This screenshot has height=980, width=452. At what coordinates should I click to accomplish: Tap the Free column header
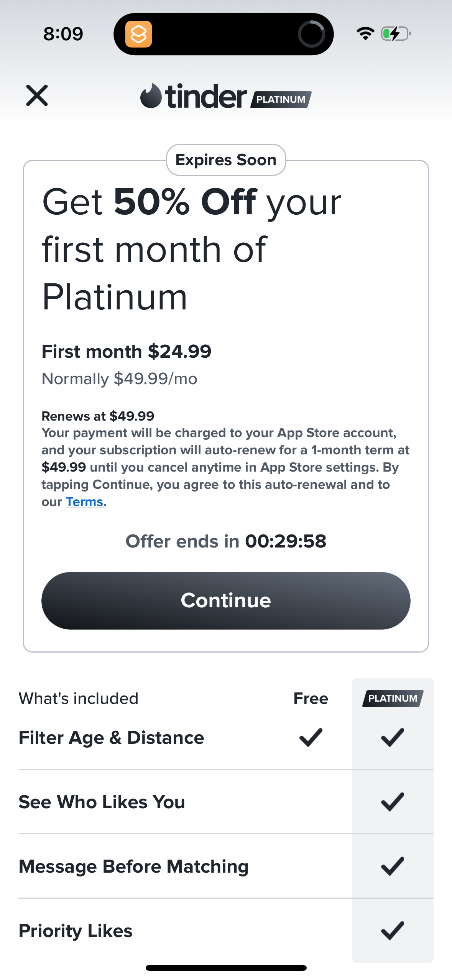click(311, 698)
